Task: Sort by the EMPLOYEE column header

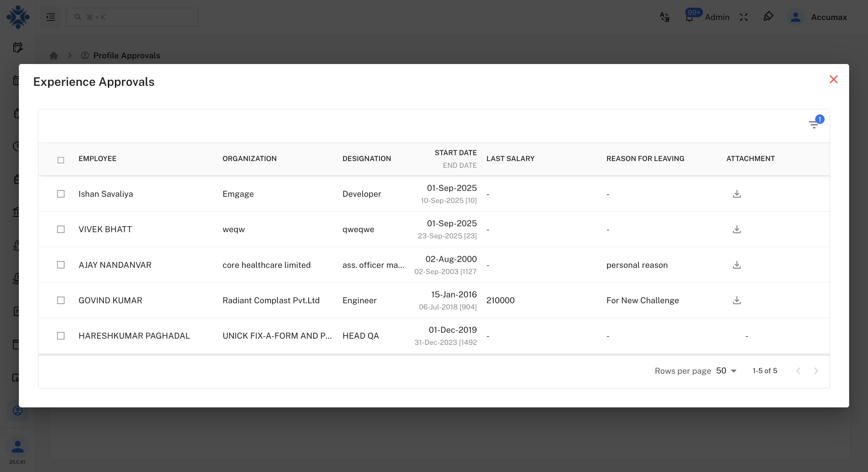Action: coord(97,159)
